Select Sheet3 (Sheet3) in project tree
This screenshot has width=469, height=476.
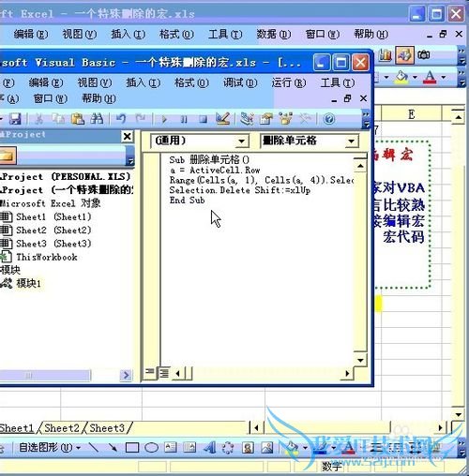click(53, 244)
